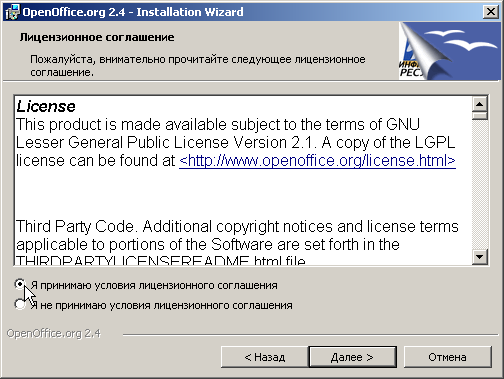Click the label 'Я не принимаю условия лицензионного соглашения'

pos(161,306)
